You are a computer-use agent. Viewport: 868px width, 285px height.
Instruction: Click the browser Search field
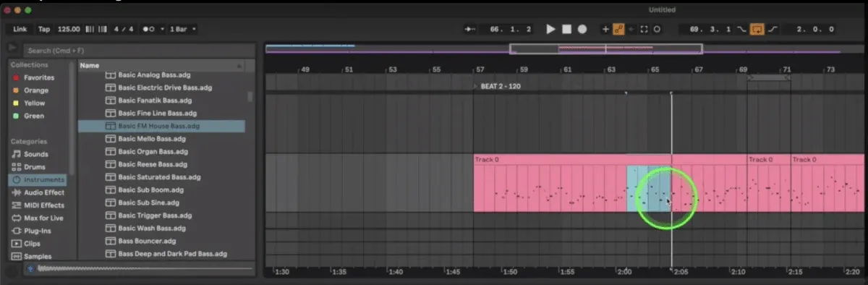tap(138, 51)
